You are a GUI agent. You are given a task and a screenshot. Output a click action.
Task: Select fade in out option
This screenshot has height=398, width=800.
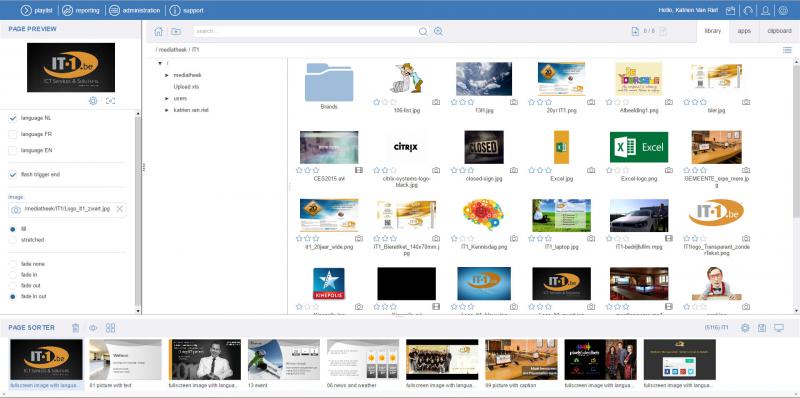[13, 296]
